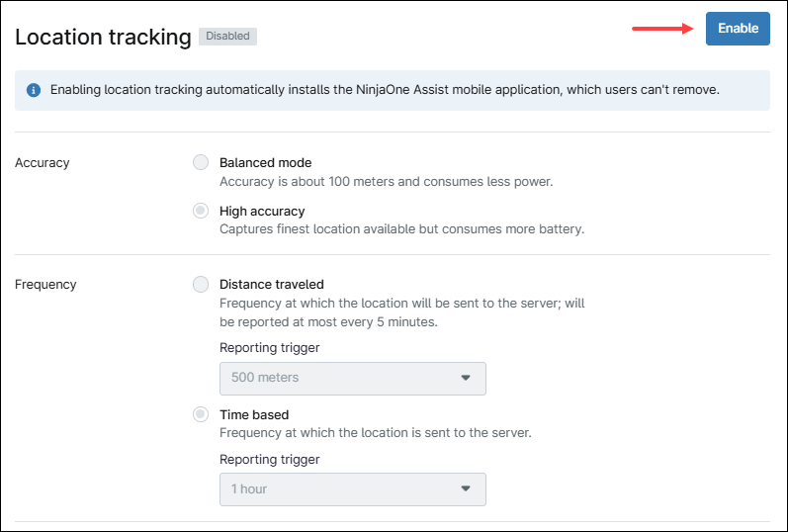Click the Balanced mode label text
The height and width of the screenshot is (532, 788).
265,162
